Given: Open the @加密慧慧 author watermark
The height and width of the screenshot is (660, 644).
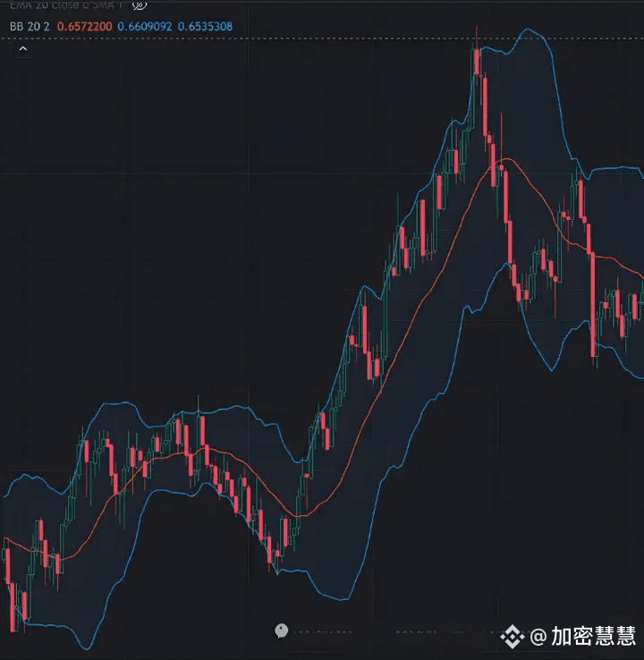Looking at the screenshot, I should [x=583, y=636].
